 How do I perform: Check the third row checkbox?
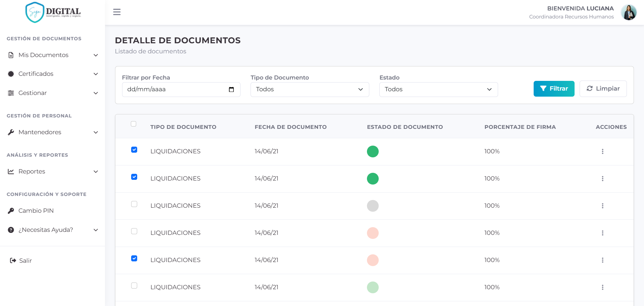[134, 204]
